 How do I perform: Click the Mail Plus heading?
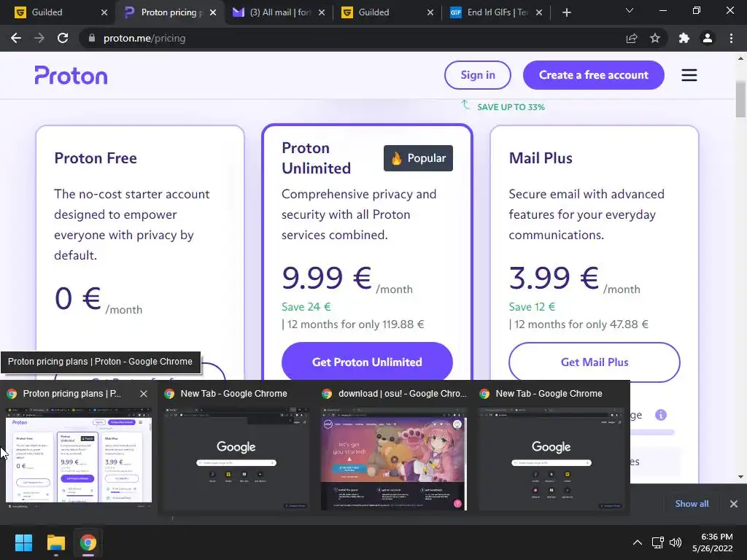click(541, 158)
